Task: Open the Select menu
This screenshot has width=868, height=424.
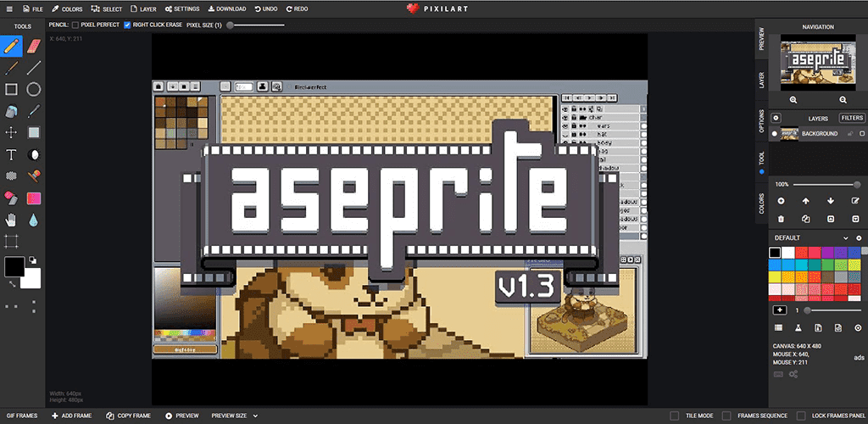Action: 106,8
